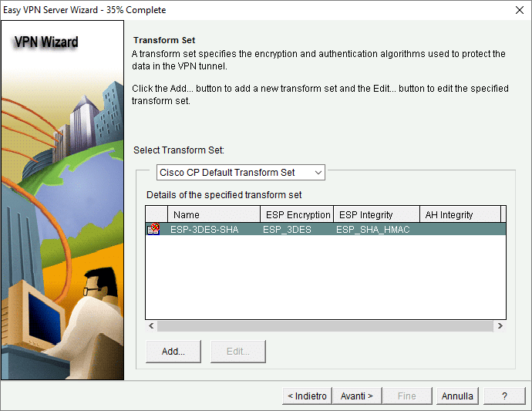
Task: Click the disabled Edit... button
Action: [x=237, y=352]
